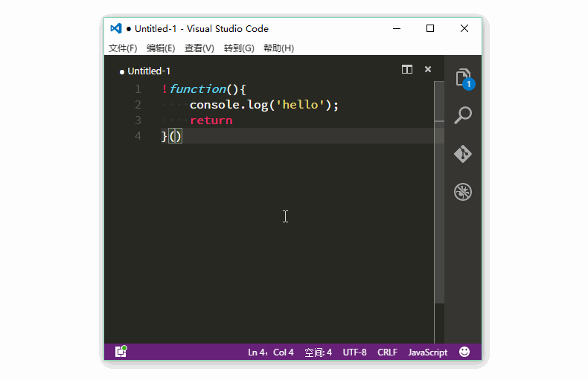This screenshot has width=588, height=380.
Task: Click the status bar icon at left corner
Action: [121, 351]
